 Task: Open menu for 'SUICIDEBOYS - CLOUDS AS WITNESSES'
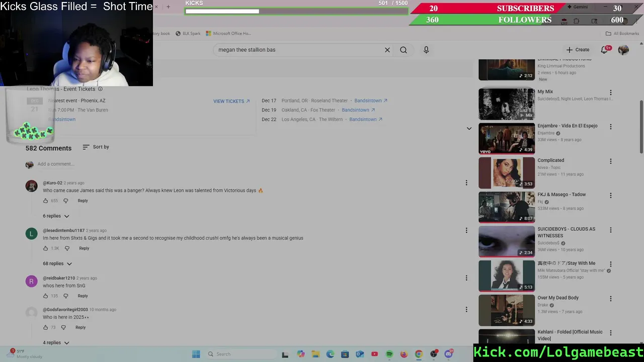pyautogui.click(x=611, y=230)
